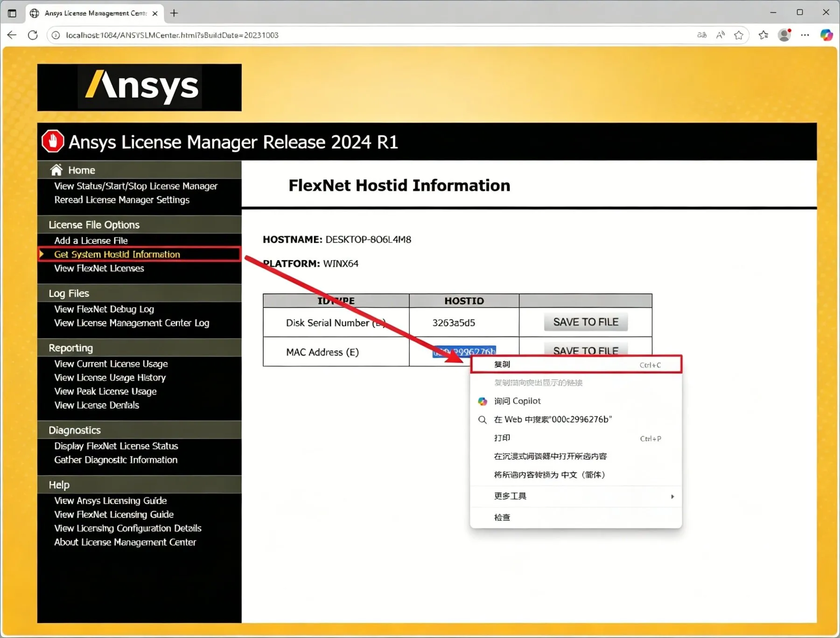
Task: Open the tab actions menu icon
Action: 12,13
